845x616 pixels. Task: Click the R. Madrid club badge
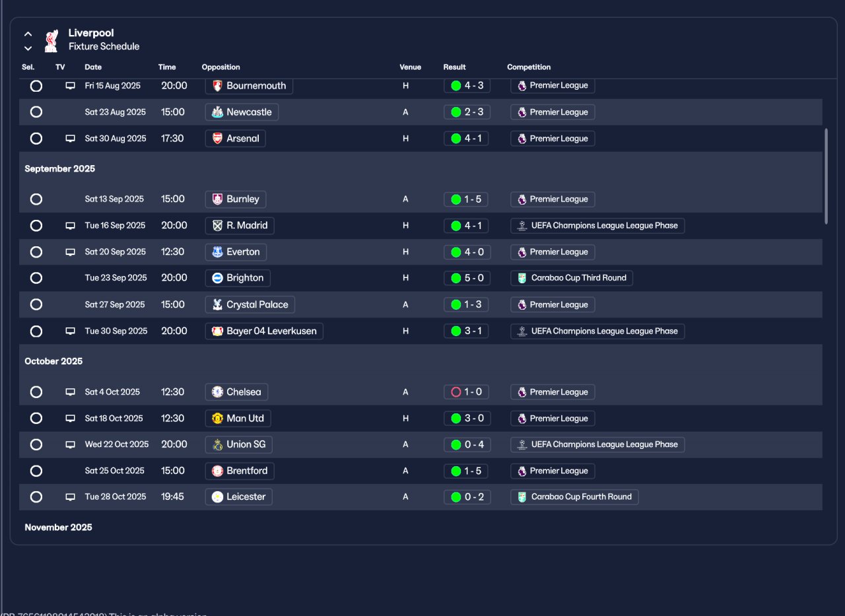[217, 226]
